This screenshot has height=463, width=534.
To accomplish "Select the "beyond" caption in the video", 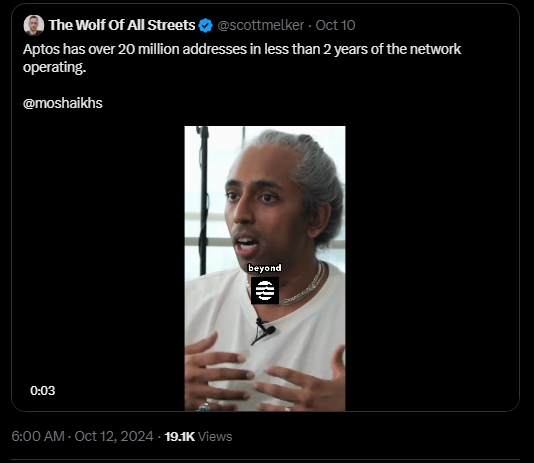I will coord(265,268).
